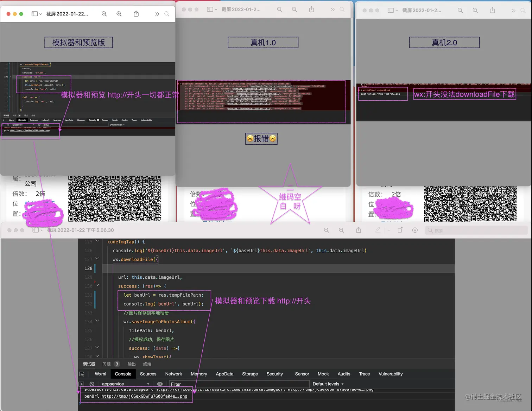Open the Default levels dropdown

pos(328,384)
